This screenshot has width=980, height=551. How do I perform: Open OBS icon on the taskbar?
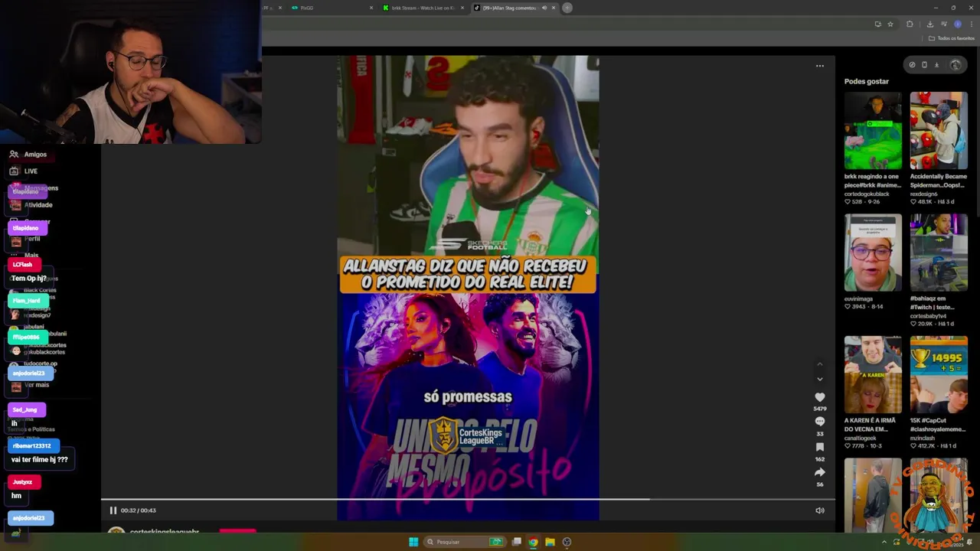click(x=567, y=542)
